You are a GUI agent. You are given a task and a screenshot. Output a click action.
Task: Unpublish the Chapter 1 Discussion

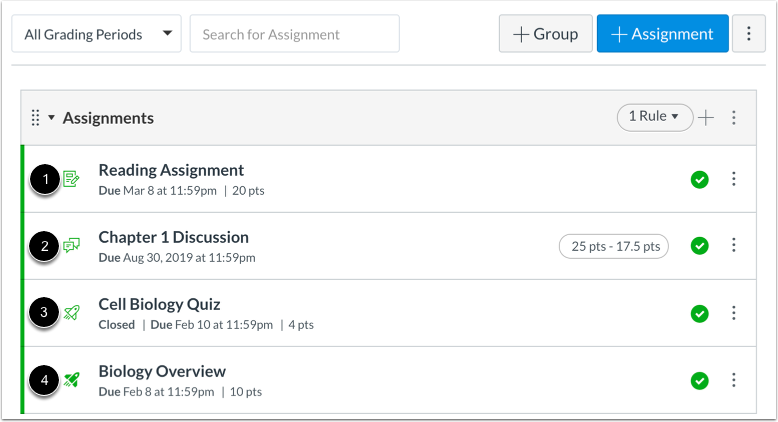[x=700, y=246]
